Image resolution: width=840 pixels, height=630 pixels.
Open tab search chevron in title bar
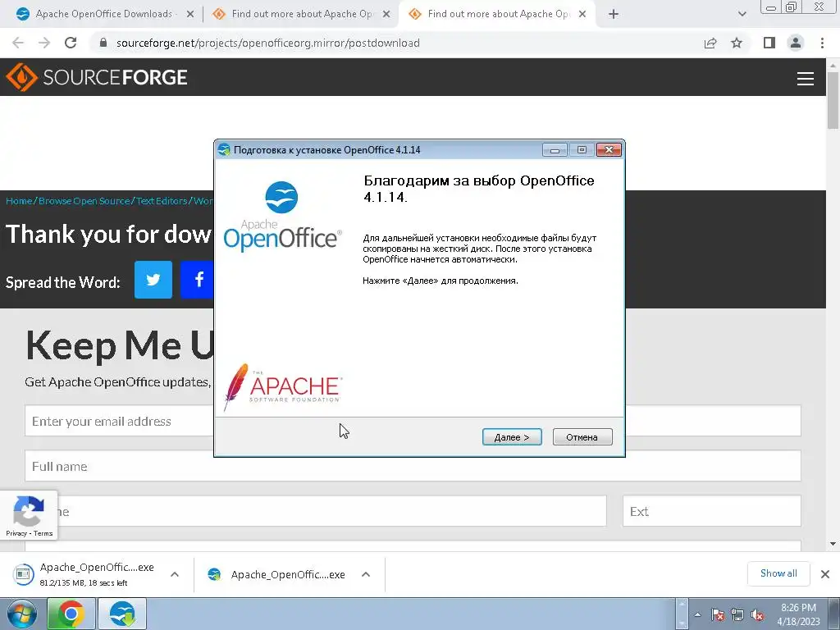tap(742, 14)
